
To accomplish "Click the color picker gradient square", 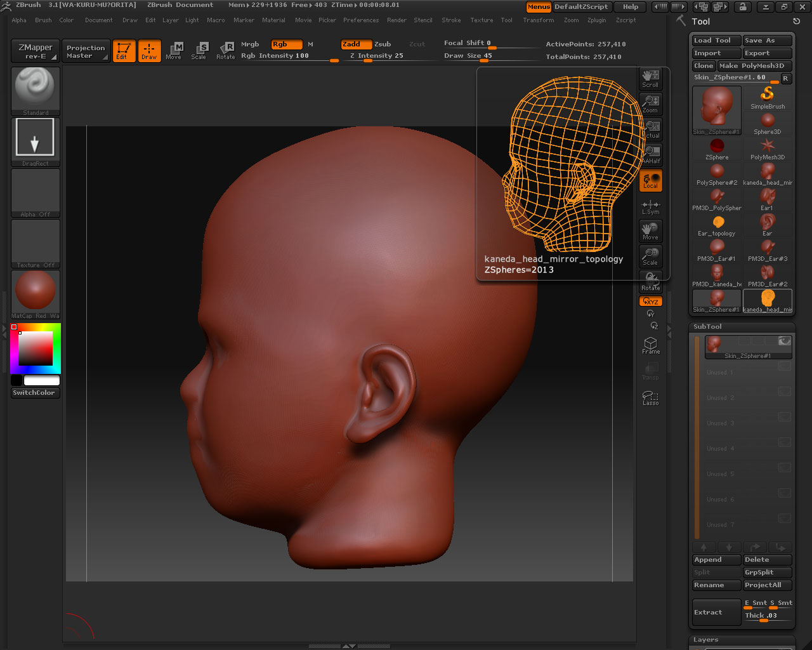I will pos(35,348).
